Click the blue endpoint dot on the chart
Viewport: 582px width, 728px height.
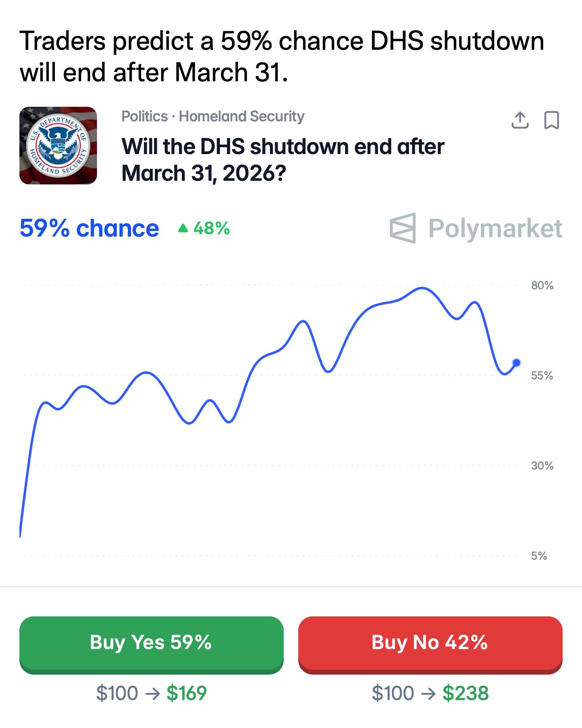pos(516,362)
